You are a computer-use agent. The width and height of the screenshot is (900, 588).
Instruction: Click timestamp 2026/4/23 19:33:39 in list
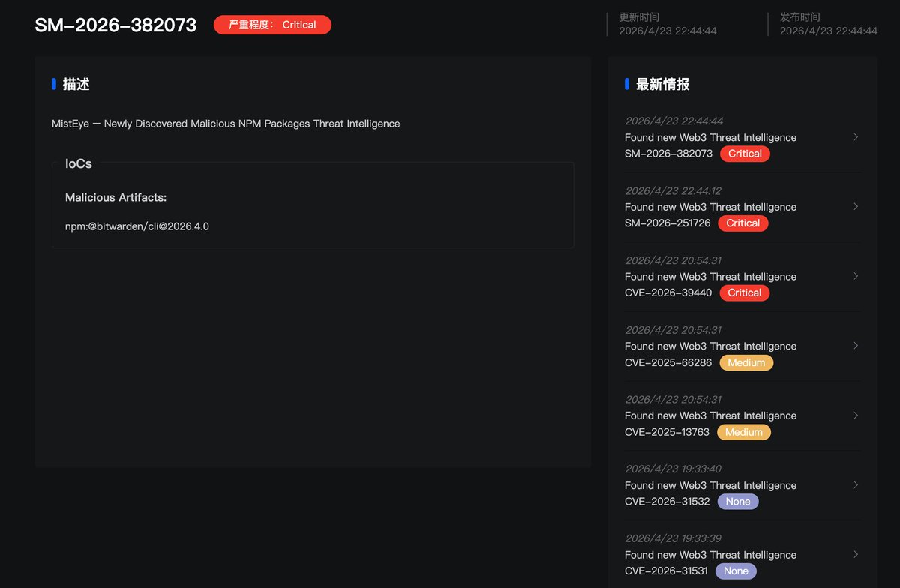673,538
